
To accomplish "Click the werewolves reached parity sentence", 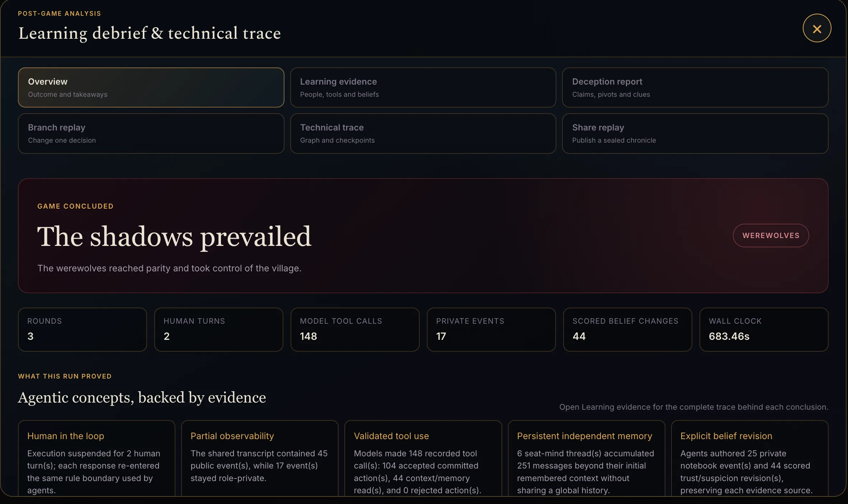I will click(169, 268).
